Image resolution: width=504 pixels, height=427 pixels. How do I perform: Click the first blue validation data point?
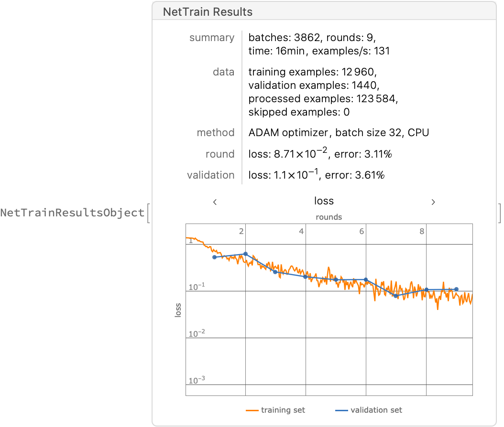[x=215, y=257]
